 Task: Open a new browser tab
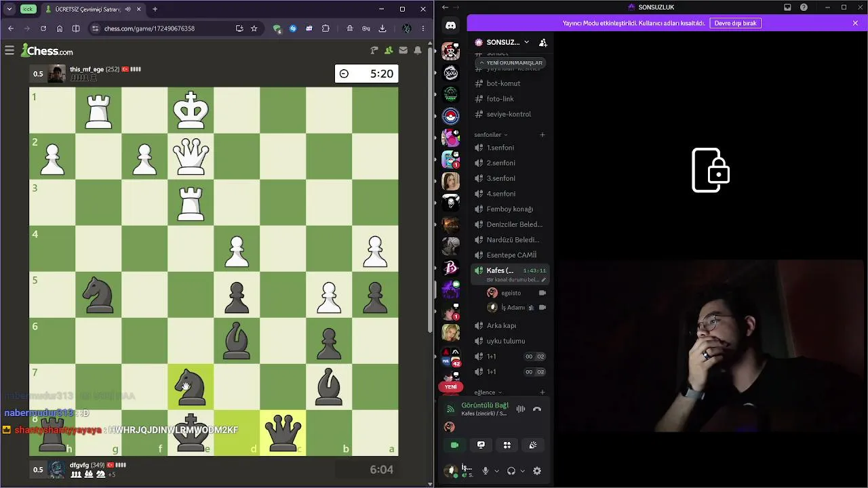click(155, 9)
